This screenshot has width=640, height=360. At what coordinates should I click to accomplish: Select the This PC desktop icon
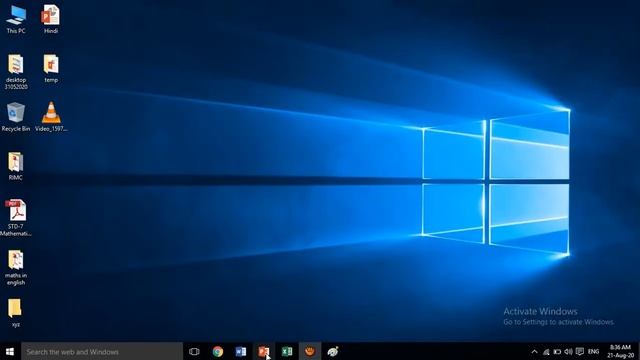(16, 19)
